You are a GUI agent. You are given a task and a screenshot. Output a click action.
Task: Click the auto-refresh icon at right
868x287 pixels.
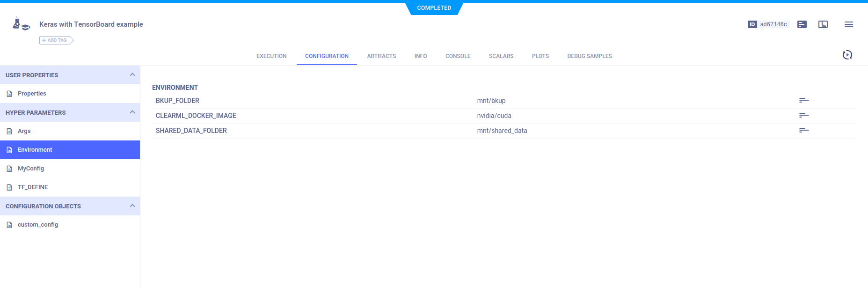847,55
